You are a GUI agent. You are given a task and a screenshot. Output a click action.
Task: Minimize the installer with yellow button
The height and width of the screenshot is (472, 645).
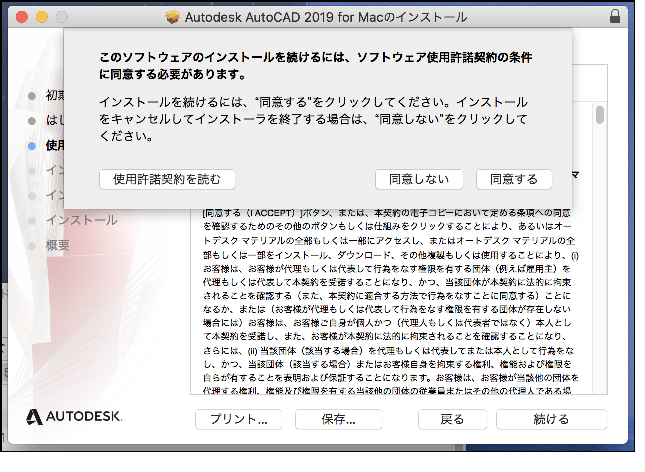[42, 17]
